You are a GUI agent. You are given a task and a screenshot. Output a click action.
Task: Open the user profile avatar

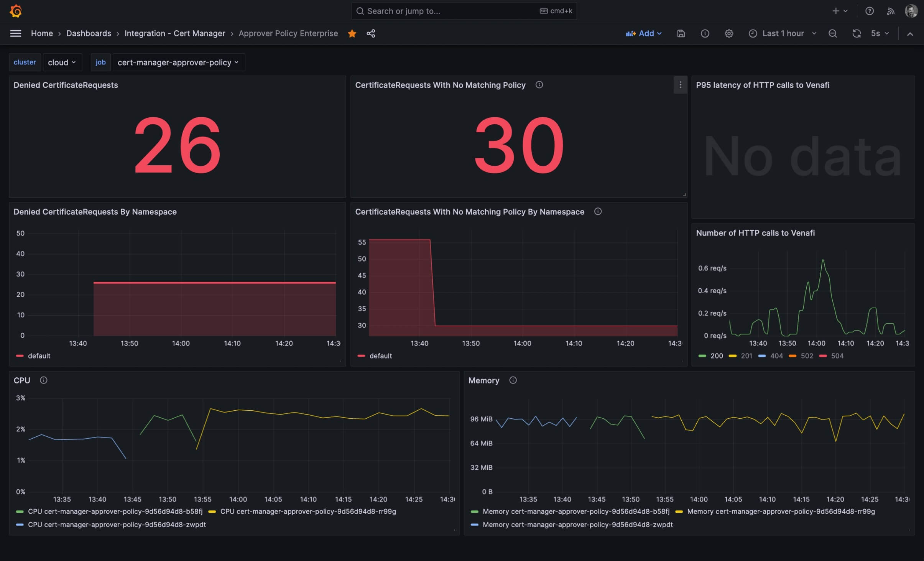pos(911,11)
